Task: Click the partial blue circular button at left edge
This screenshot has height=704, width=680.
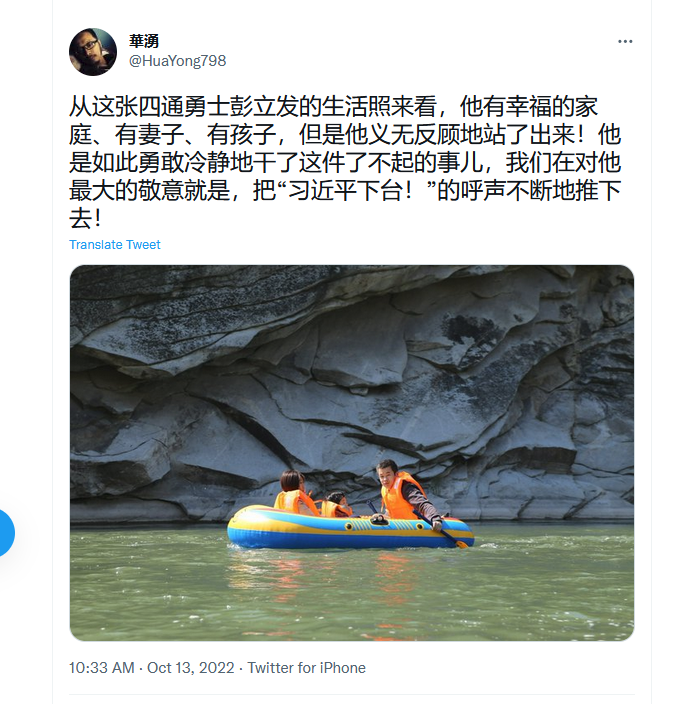Action: [6, 532]
